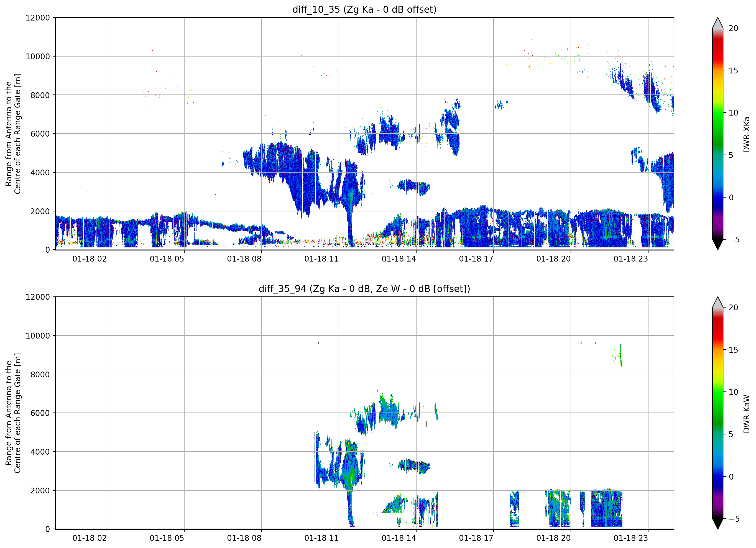
Task: Click the '01-18 23' x-tick in the diff_35_94 plot
Action: click(x=631, y=538)
